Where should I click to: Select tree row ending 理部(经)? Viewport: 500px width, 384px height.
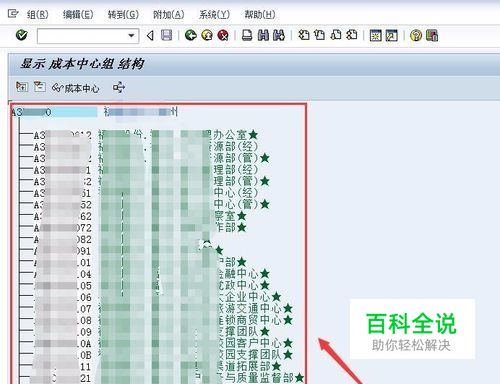point(146,170)
